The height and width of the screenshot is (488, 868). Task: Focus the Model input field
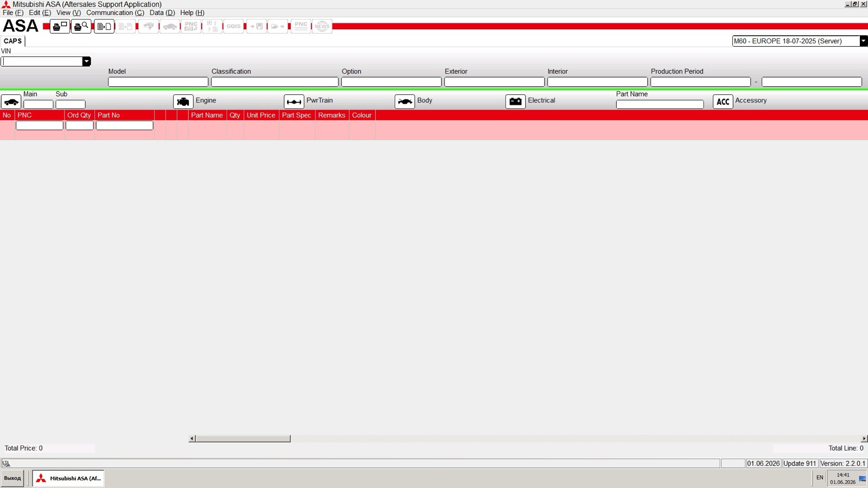pos(158,82)
